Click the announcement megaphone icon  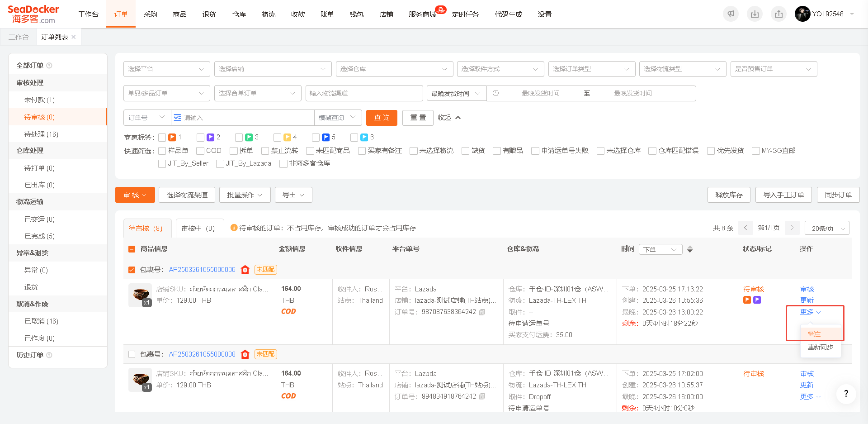click(x=731, y=14)
